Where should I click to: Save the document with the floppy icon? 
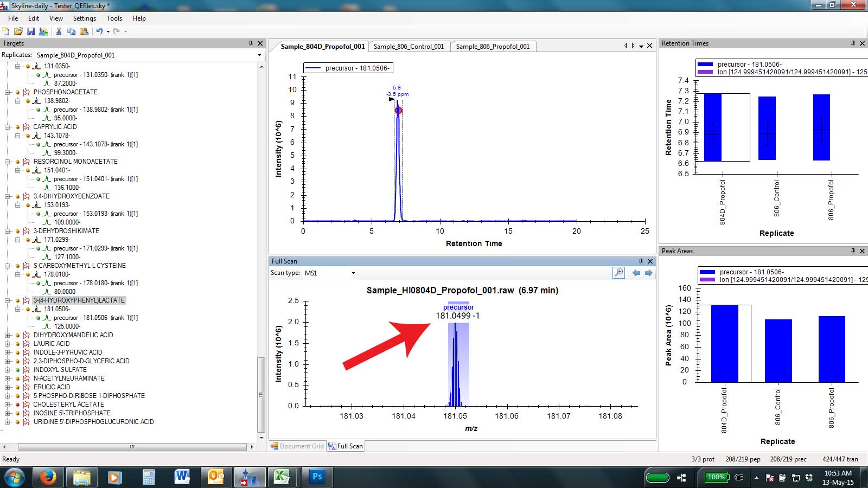click(x=31, y=31)
